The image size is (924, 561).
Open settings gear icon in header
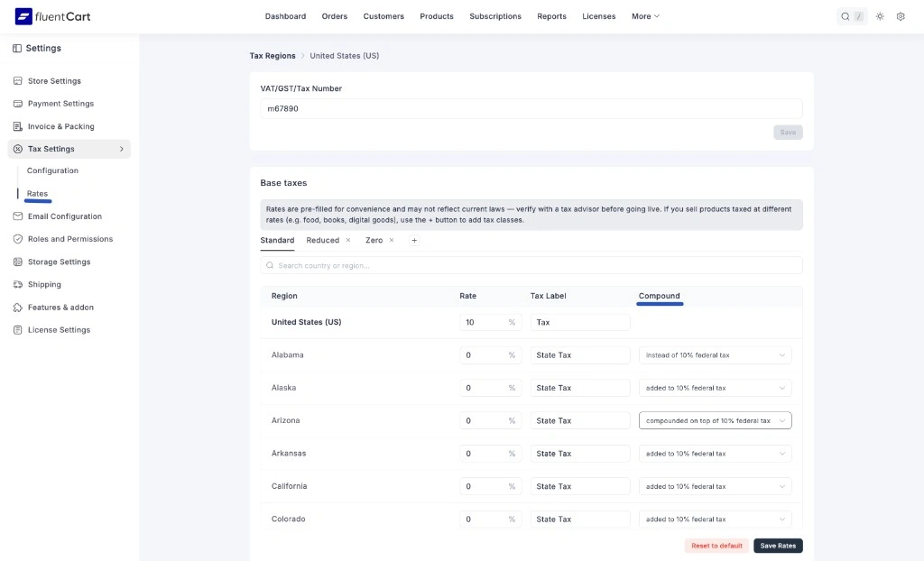pos(901,16)
